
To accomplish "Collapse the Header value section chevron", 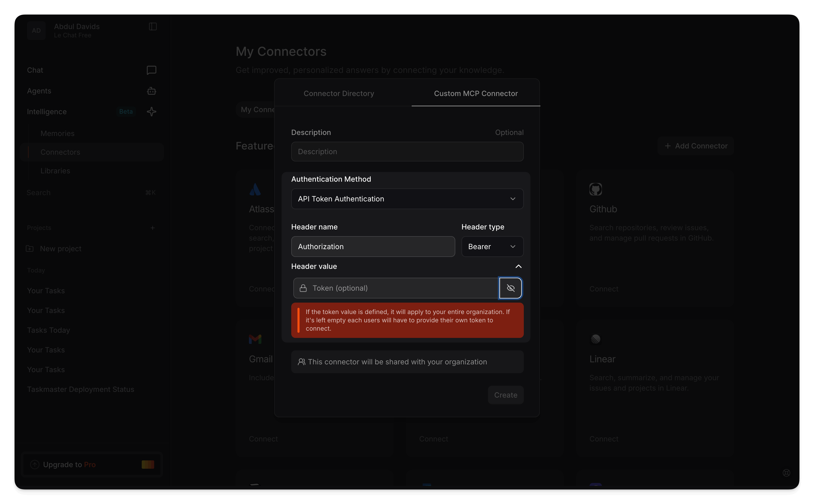I will (518, 266).
